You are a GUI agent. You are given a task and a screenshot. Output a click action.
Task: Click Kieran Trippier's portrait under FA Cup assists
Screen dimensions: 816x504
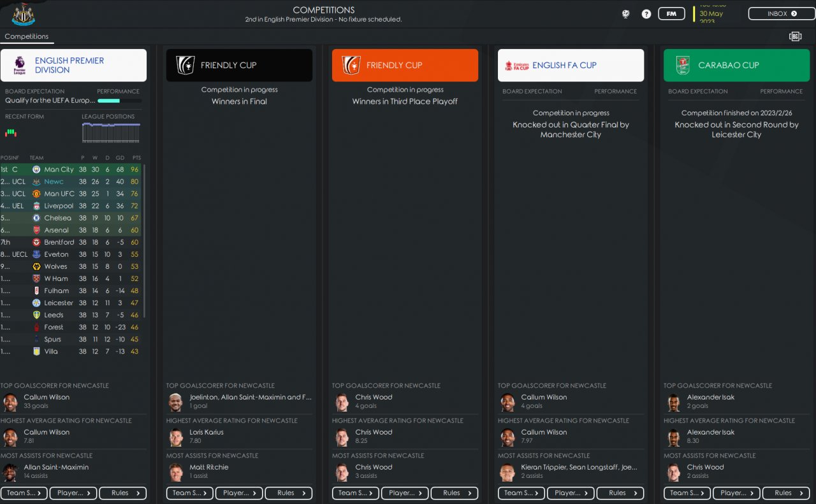507,472
